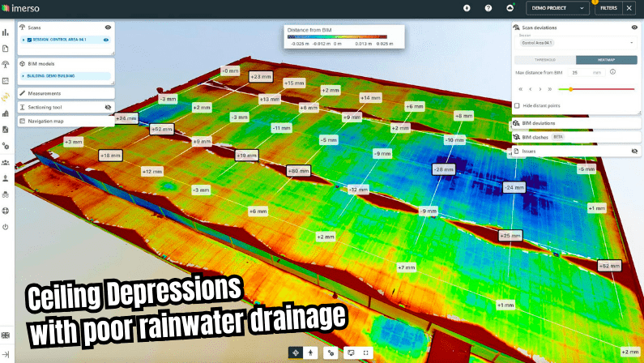Open the buildings icon in left sidebar
This screenshot has height=363, width=644.
click(6, 113)
